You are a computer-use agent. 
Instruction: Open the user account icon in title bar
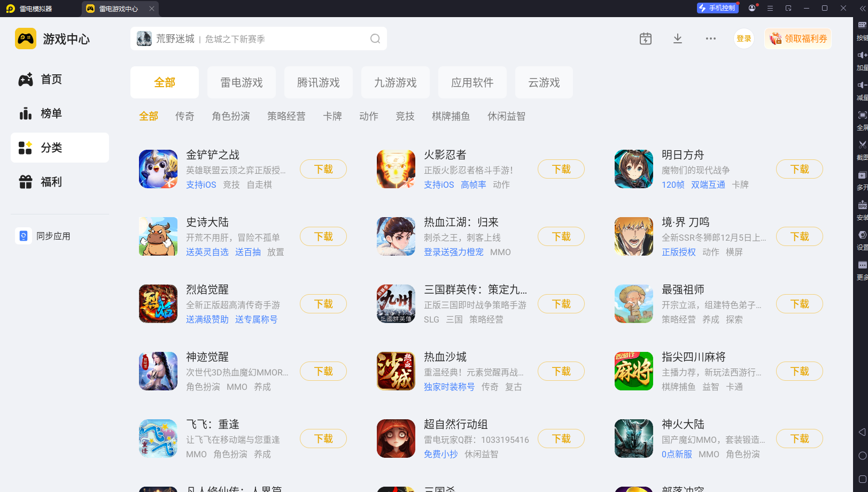(753, 8)
